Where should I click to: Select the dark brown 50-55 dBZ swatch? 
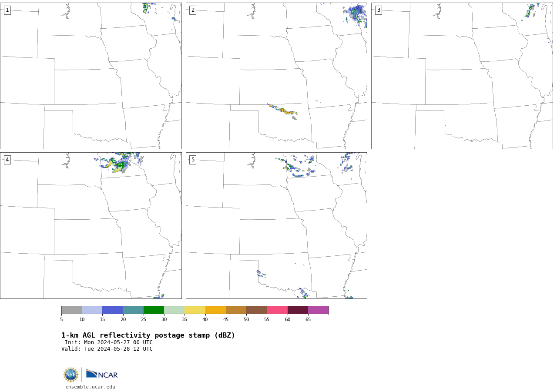256,310
